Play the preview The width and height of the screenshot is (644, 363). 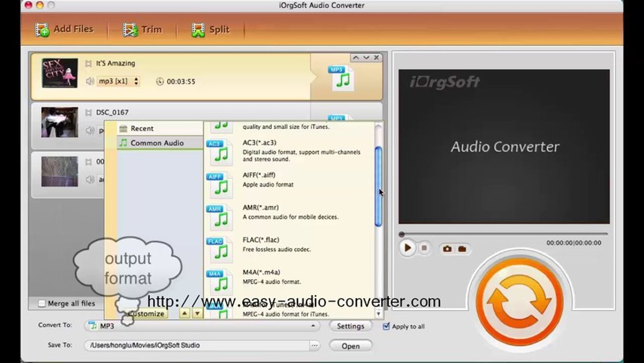(x=407, y=248)
